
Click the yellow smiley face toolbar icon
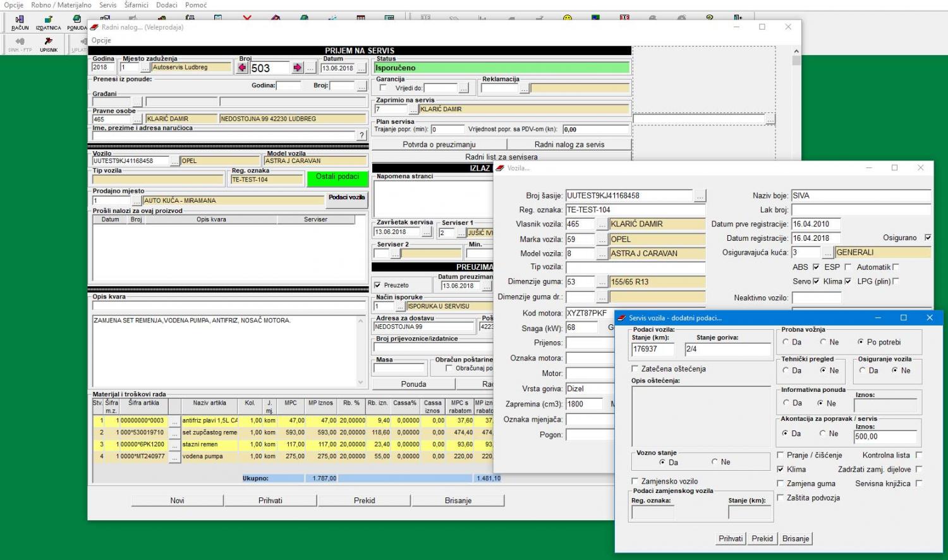(567, 18)
